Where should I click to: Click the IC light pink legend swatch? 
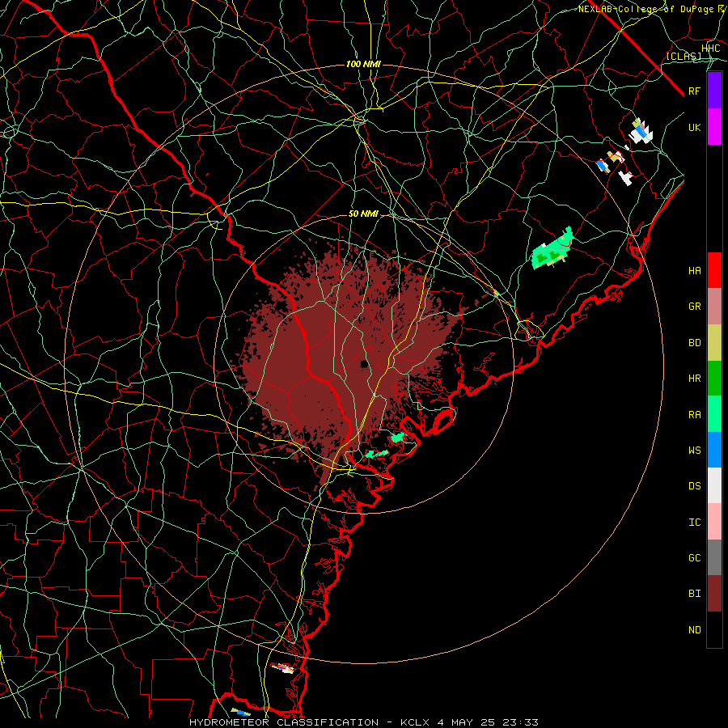click(x=714, y=522)
